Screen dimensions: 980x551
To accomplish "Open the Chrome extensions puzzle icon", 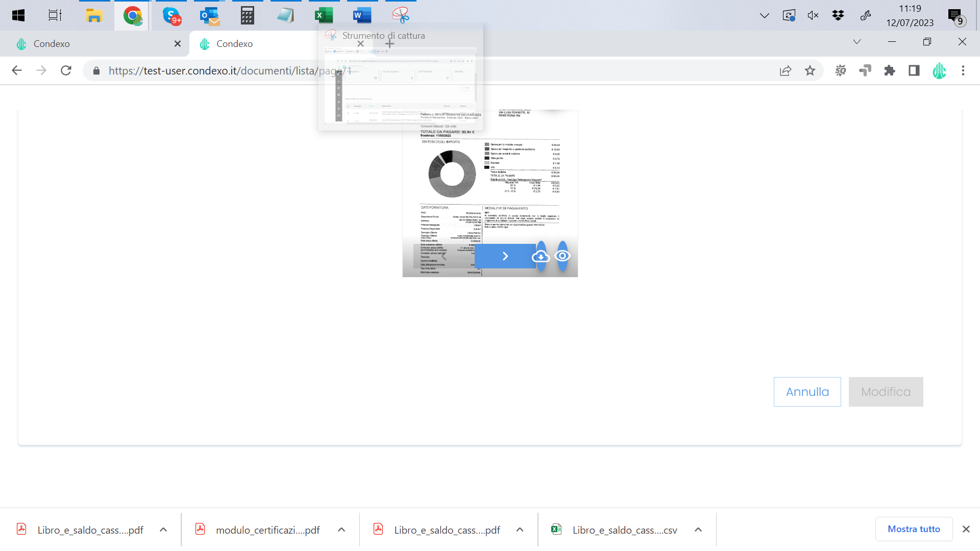I will click(890, 70).
